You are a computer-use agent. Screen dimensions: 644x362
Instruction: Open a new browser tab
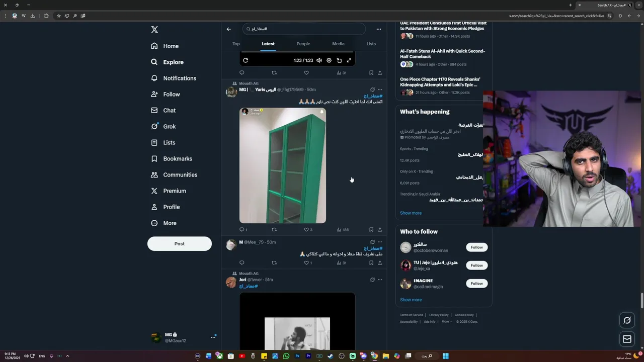tap(571, 5)
